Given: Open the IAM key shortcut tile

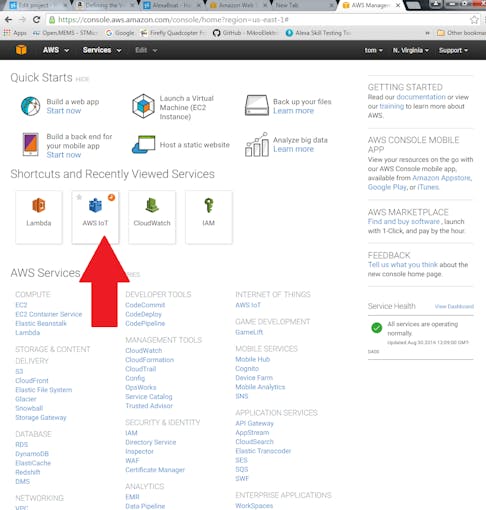Looking at the screenshot, I should [209, 217].
